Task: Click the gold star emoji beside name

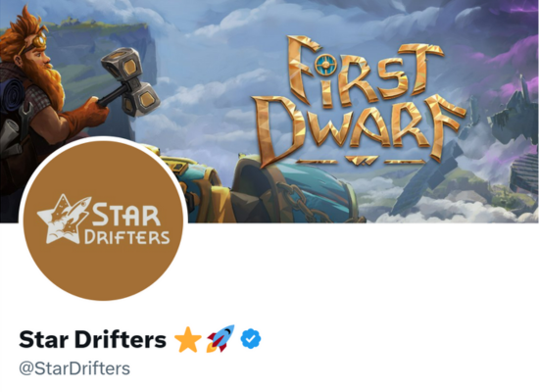Action: pos(188,339)
